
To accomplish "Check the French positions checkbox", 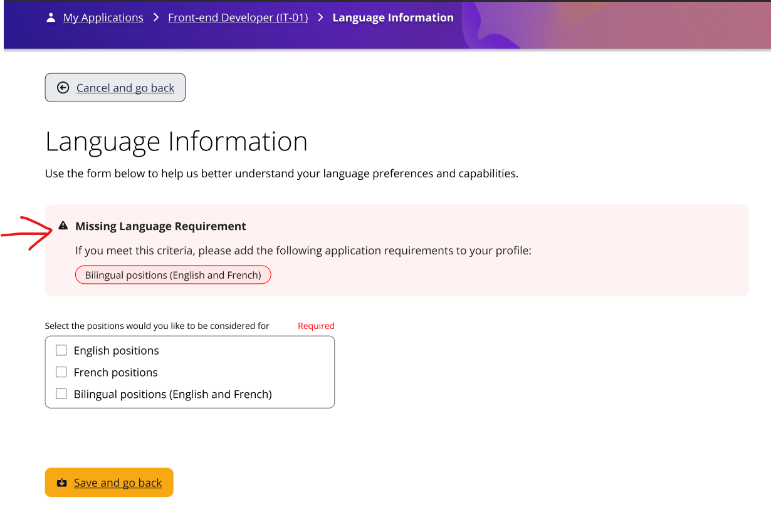I will point(61,372).
